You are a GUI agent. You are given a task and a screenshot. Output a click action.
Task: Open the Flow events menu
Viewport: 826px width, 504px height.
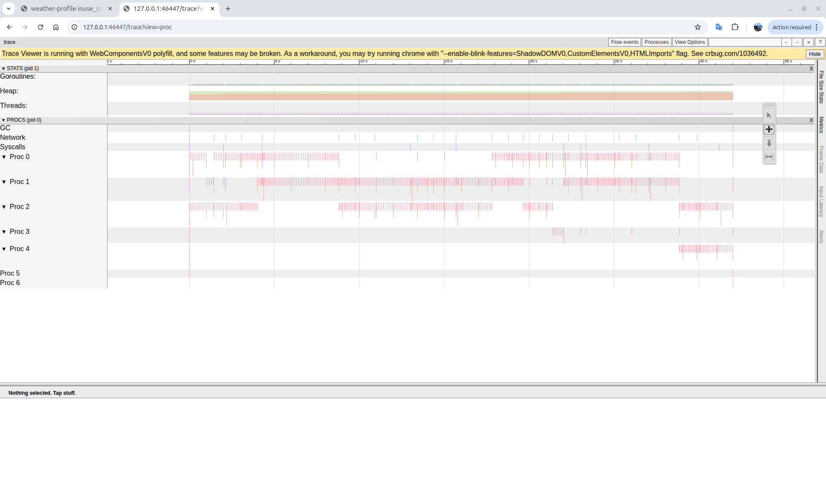pos(624,42)
